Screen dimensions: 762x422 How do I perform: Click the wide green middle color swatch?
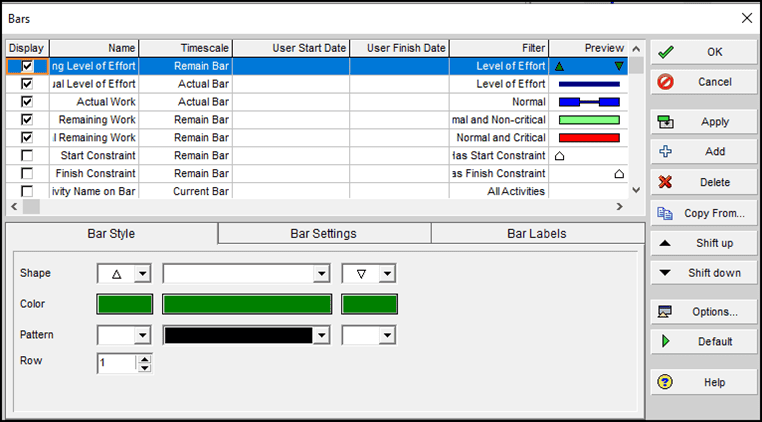click(247, 305)
